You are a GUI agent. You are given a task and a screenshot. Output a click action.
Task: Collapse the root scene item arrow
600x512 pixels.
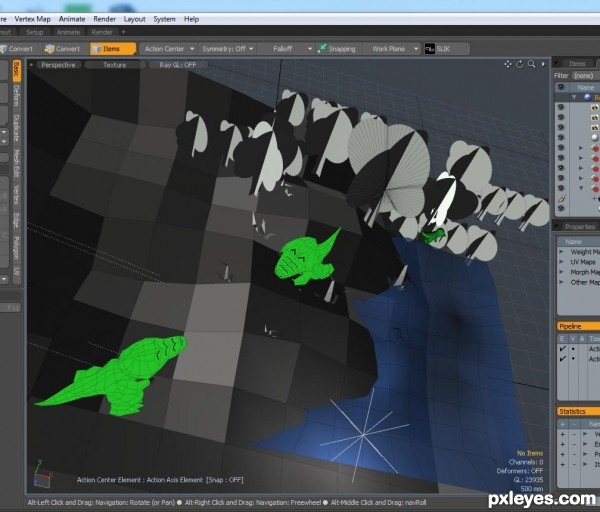click(574, 97)
